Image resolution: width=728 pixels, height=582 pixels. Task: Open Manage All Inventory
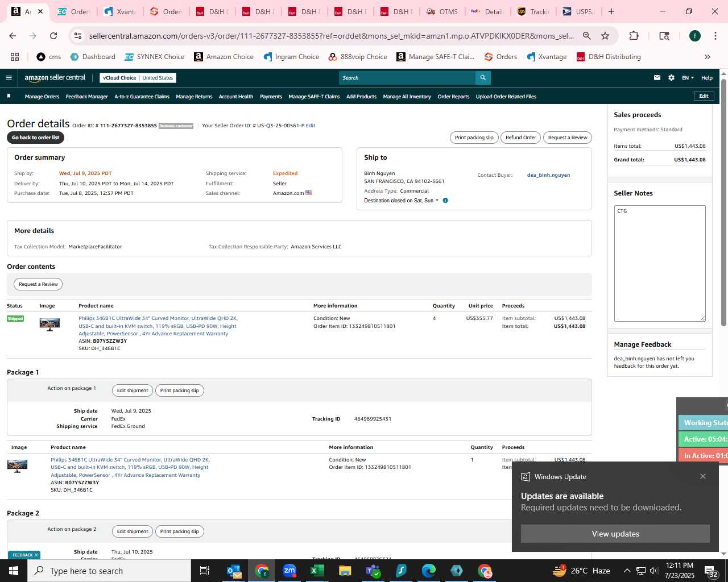pyautogui.click(x=407, y=97)
